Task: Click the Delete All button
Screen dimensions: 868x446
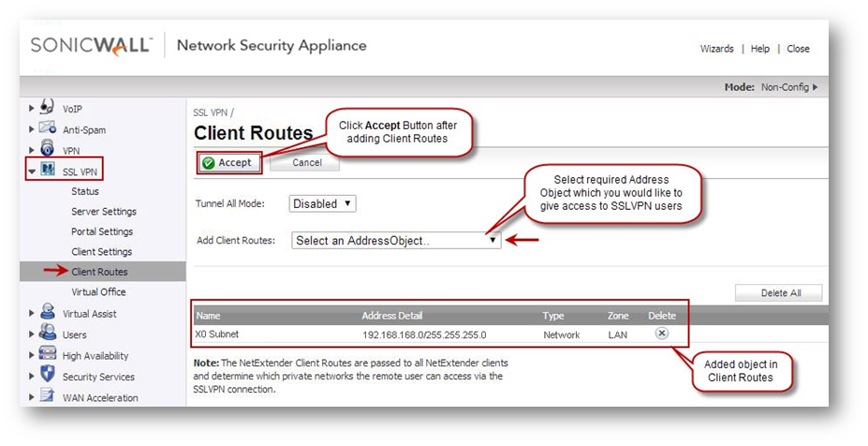Action: pyautogui.click(x=779, y=293)
